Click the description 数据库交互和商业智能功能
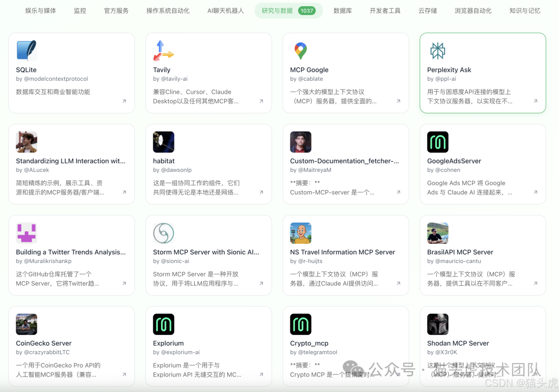559x392 pixels. point(53,92)
